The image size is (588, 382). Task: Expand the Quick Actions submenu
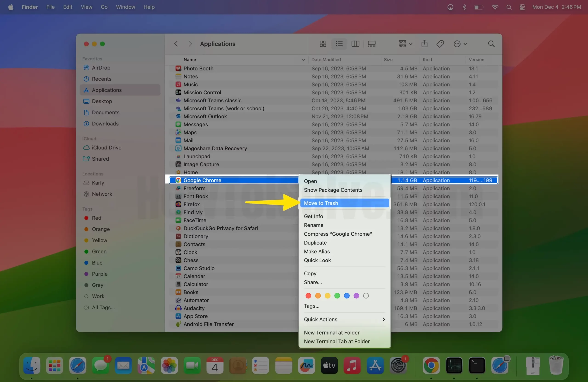[344, 319]
